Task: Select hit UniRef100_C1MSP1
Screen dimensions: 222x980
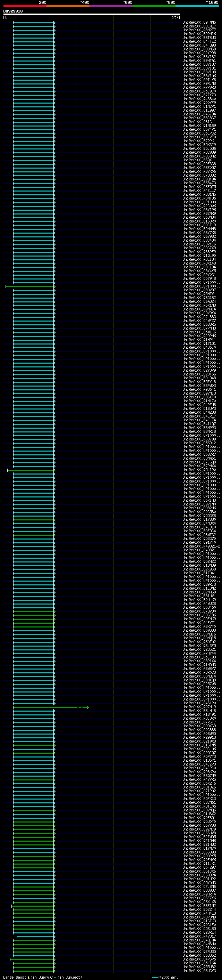Action: 199,106
